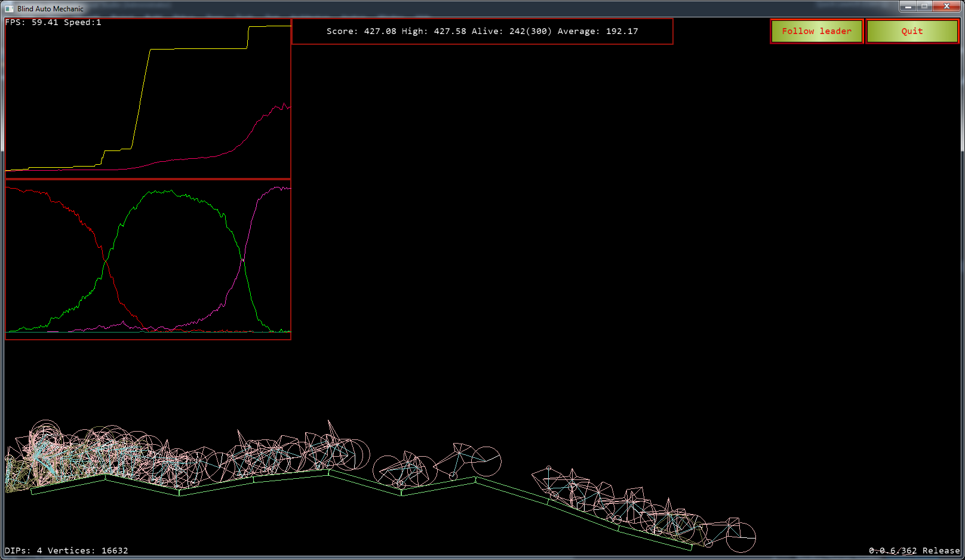
Task: Click the DIPs: 4 statistic
Action: (x=23, y=550)
